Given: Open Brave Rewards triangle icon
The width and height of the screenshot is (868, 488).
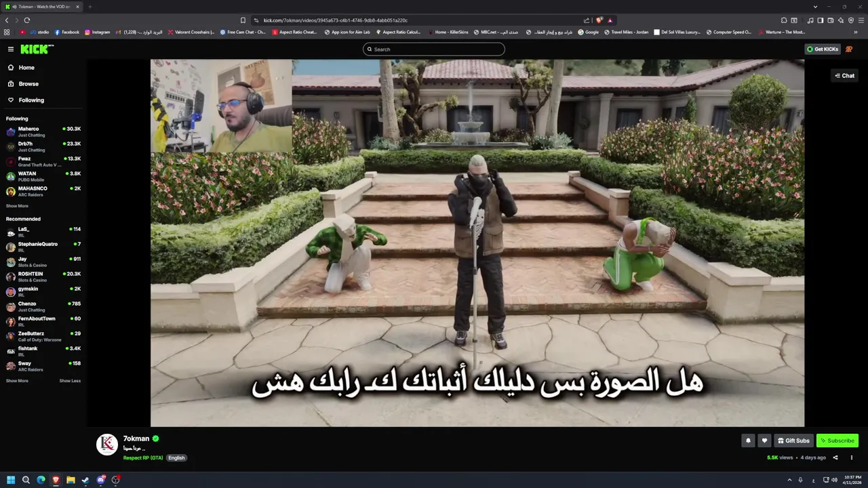Looking at the screenshot, I should click(x=610, y=20).
